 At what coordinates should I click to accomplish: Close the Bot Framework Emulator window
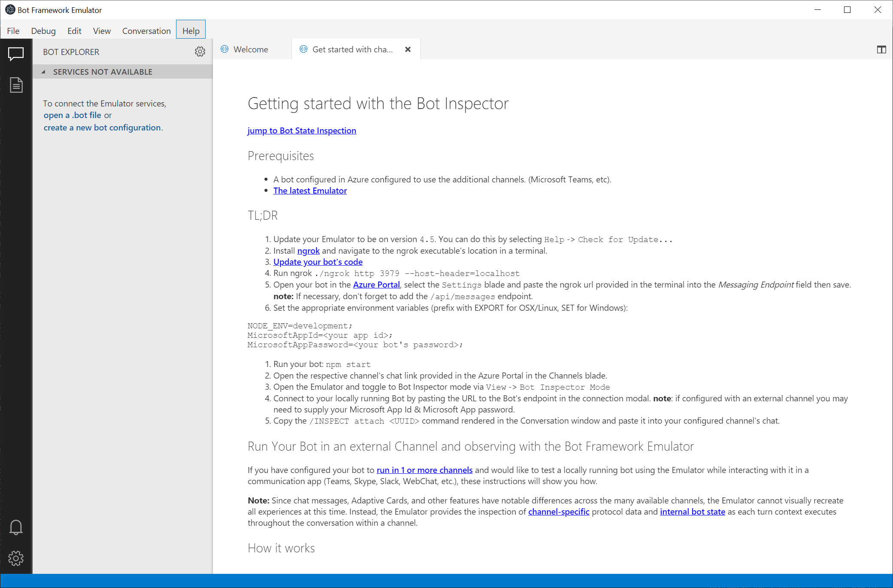click(x=877, y=9)
